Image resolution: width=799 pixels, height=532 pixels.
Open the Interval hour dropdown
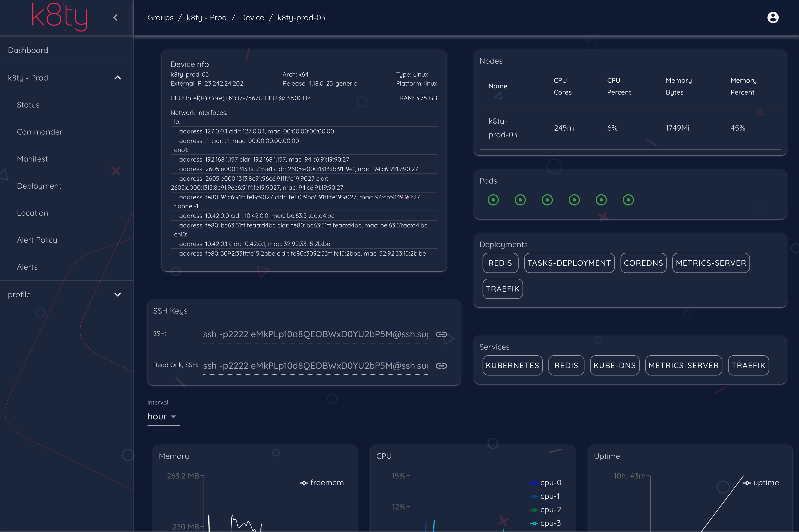(x=163, y=417)
